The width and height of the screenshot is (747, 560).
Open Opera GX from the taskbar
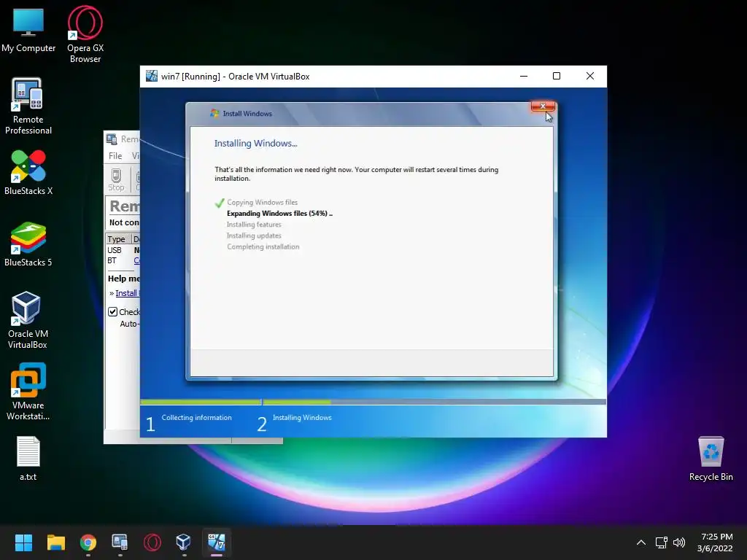(x=152, y=542)
